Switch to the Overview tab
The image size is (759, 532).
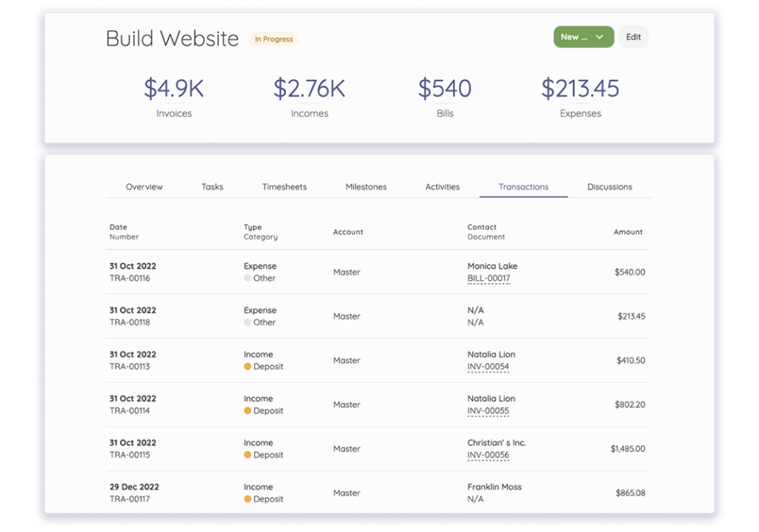(x=144, y=187)
